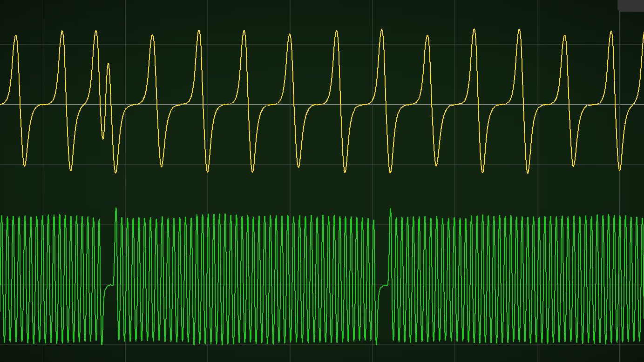644x362 pixels.
Task: Click the green downward spike before first gap
Action: point(102,343)
